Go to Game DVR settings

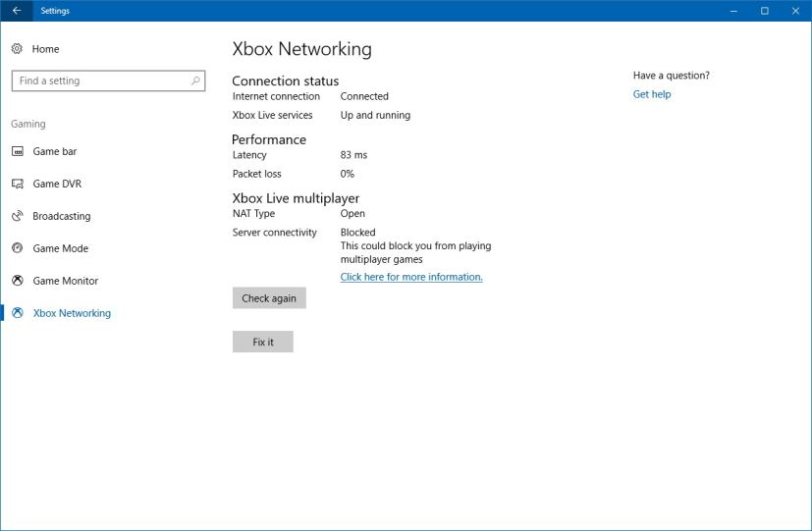(x=57, y=184)
